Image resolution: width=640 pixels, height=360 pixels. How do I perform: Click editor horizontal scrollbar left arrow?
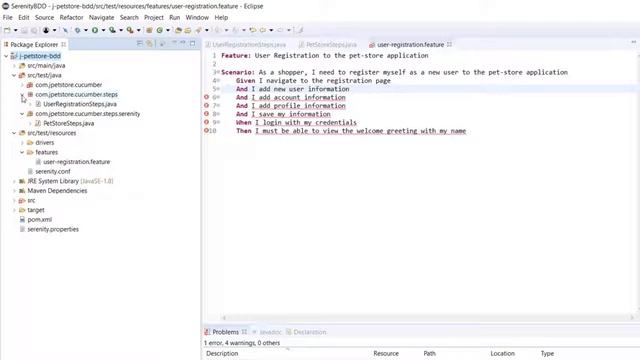[x=224, y=318]
